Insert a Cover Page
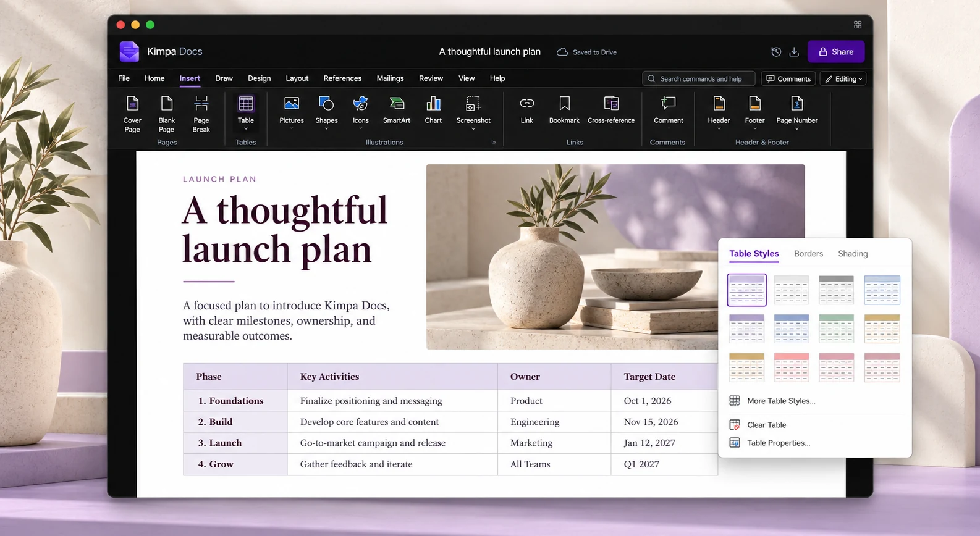This screenshot has width=980, height=536. [x=132, y=114]
